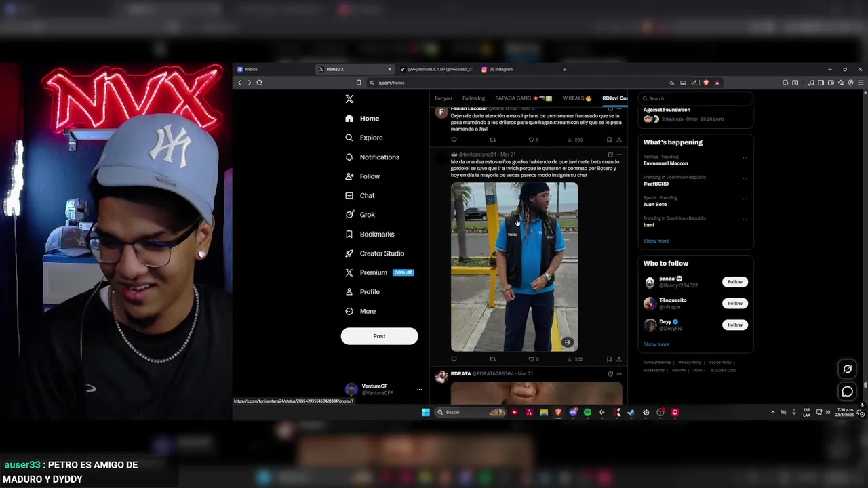868x488 pixels.
Task: Share Fabian Escobar's post
Action: click(x=618, y=140)
